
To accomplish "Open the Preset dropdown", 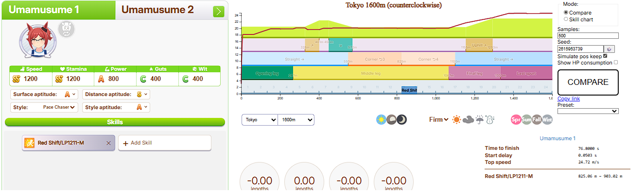I will (588, 111).
